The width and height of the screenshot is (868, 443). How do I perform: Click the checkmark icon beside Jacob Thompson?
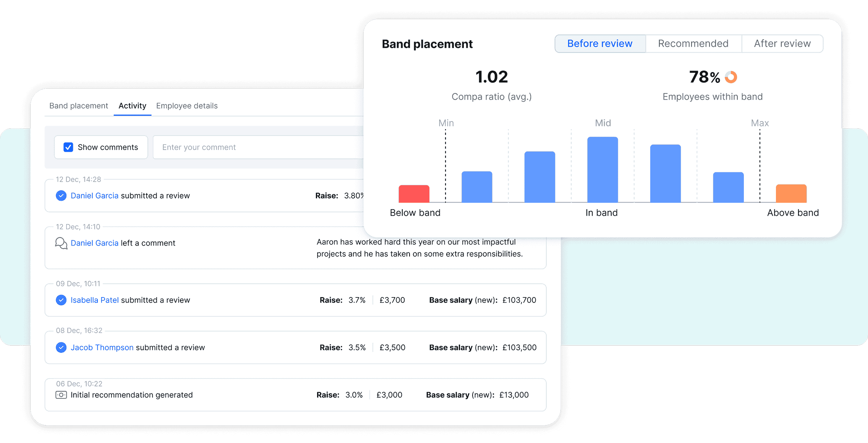[61, 348]
